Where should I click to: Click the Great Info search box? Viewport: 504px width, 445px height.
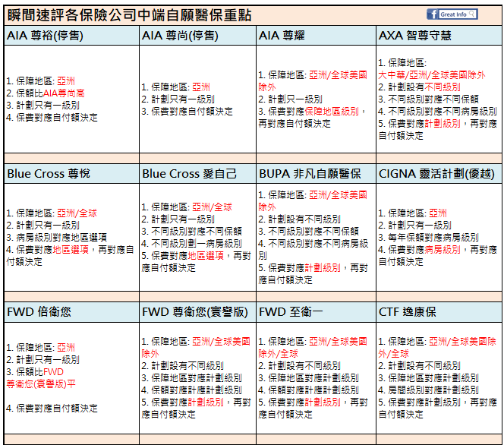tap(458, 14)
